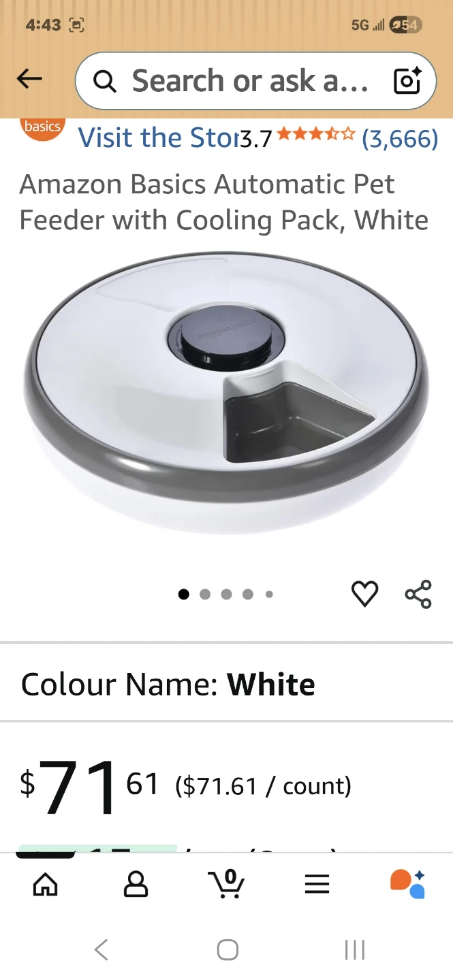View the shopping cart icon
This screenshot has width=453, height=980.
226,883
